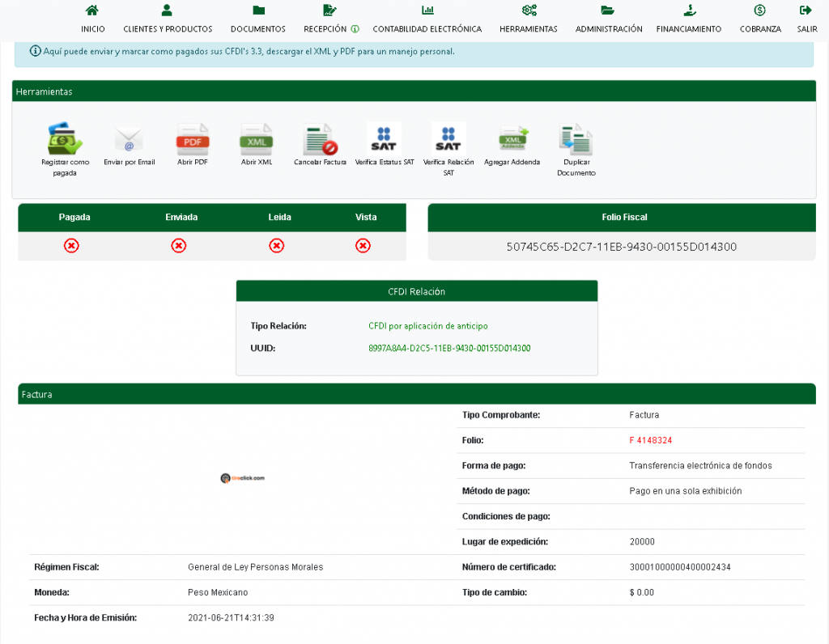Open the Cobranza menu item
The height and width of the screenshot is (644, 829).
(760, 19)
